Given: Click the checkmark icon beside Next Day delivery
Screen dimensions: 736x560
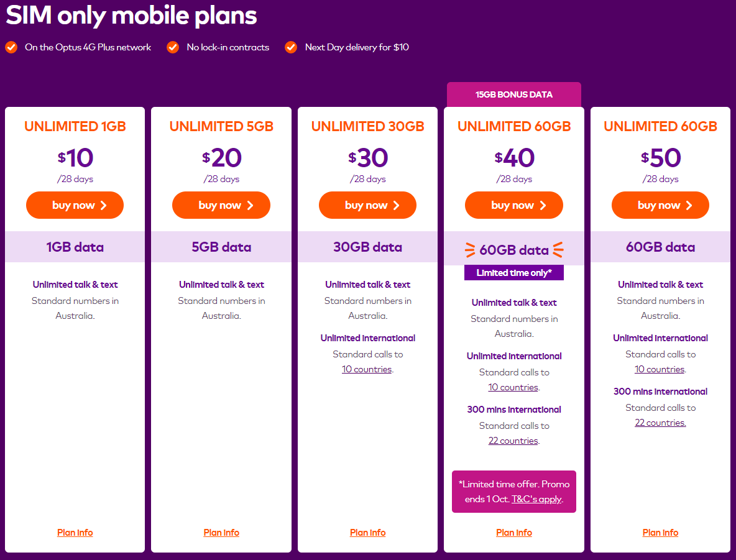Looking at the screenshot, I should click(x=291, y=47).
